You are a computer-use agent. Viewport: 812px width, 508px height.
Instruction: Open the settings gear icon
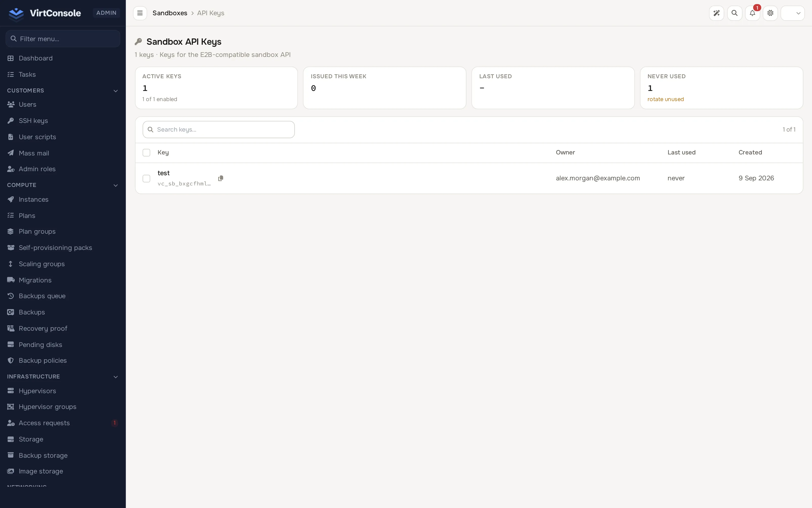coord(770,13)
